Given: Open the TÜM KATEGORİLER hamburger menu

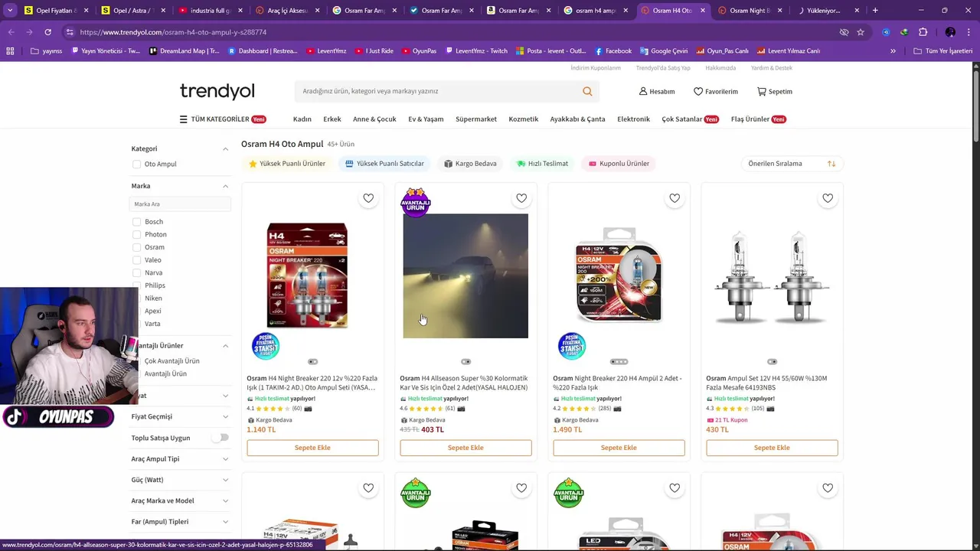Looking at the screenshot, I should (x=222, y=119).
